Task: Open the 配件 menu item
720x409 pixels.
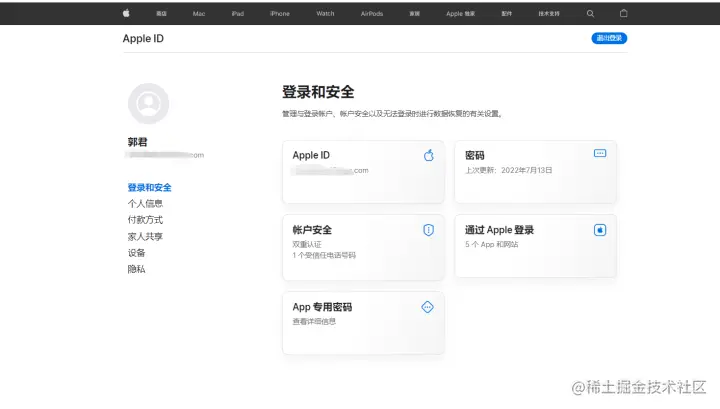Action: point(506,14)
